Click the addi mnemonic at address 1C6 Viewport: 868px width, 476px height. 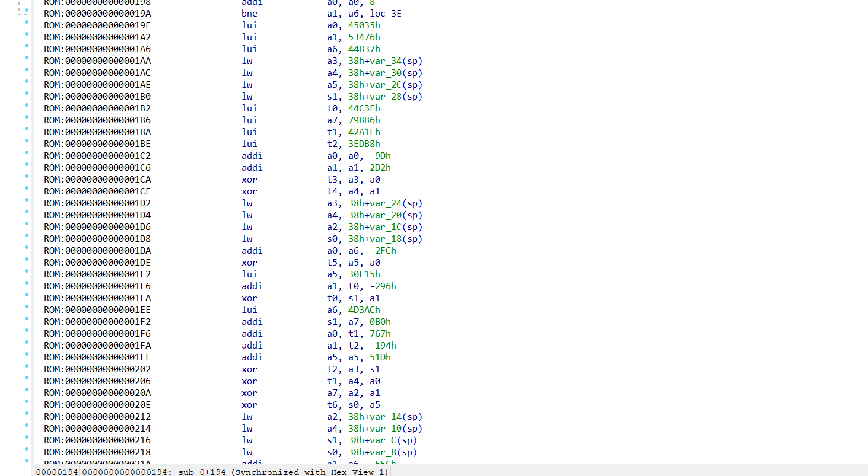252,168
